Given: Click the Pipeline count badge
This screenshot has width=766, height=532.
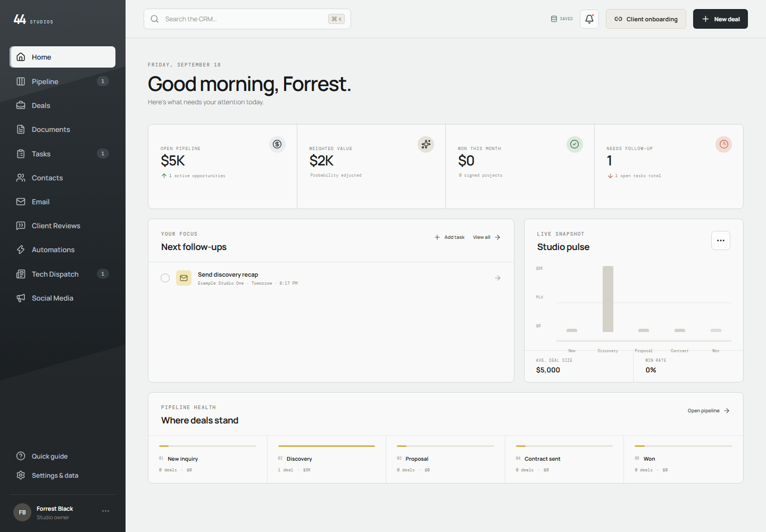Looking at the screenshot, I should click(x=103, y=81).
